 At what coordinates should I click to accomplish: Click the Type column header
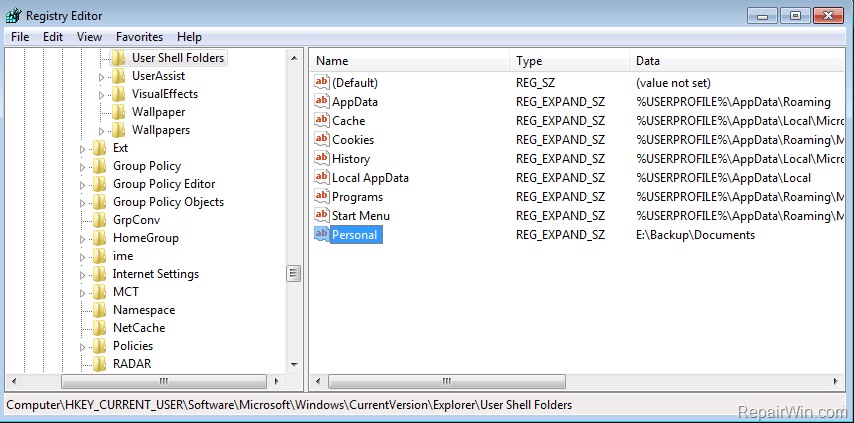[x=568, y=61]
